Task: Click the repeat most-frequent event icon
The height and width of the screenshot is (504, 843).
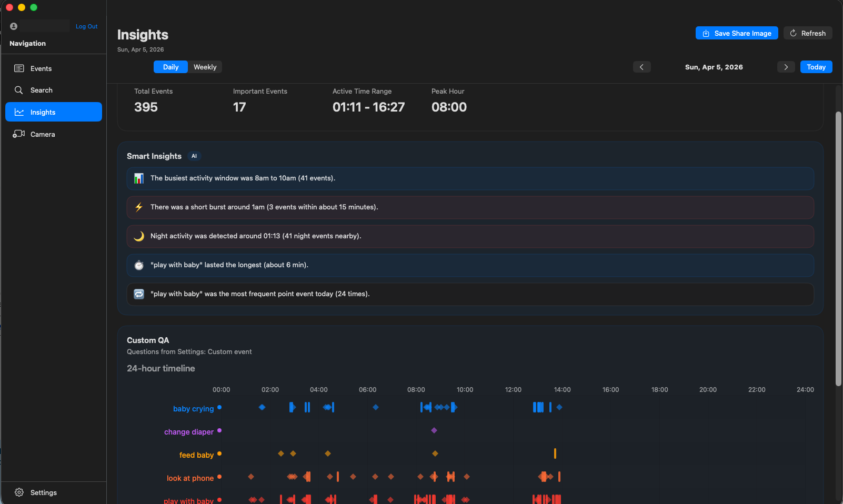Action: point(139,294)
